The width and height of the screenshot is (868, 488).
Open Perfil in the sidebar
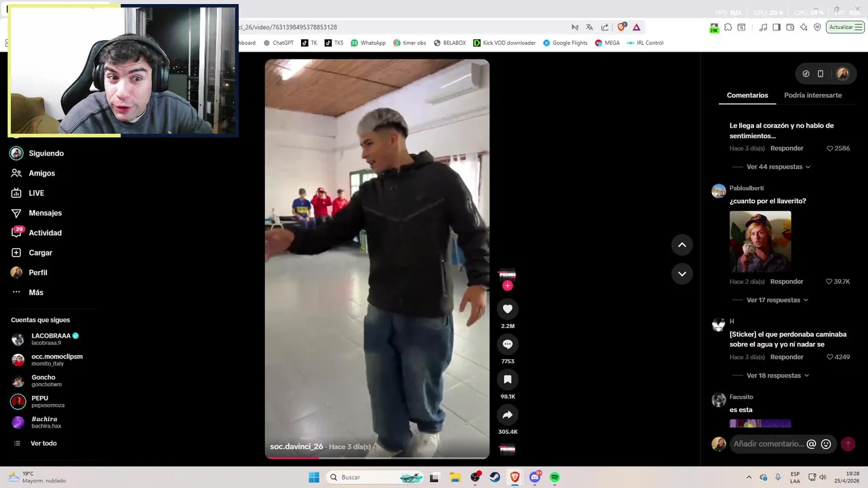point(37,272)
